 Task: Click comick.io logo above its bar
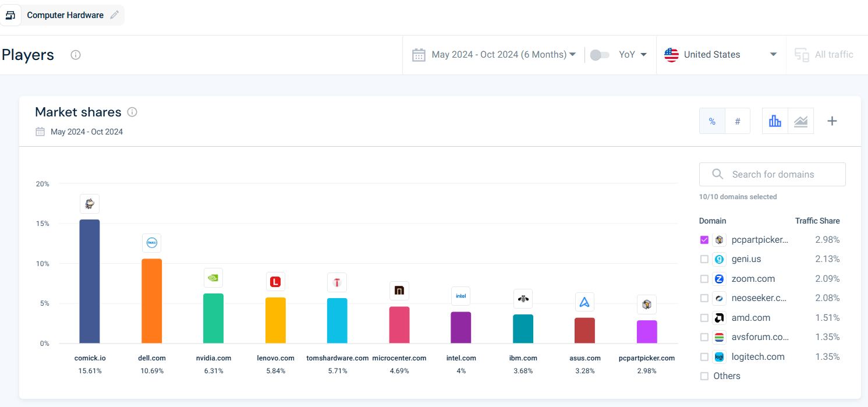click(90, 204)
